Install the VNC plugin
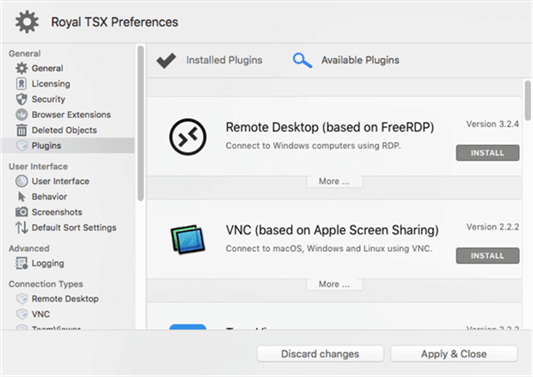The width and height of the screenshot is (533, 377). [487, 256]
